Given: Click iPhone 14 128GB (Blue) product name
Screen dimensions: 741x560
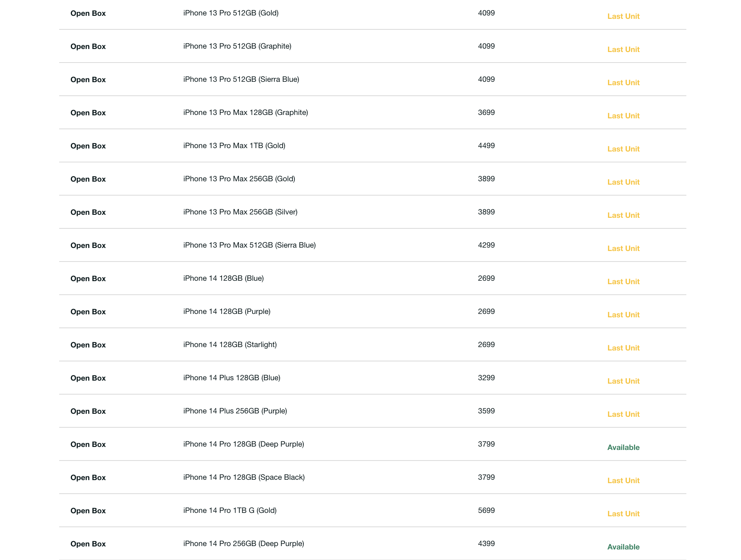Looking at the screenshot, I should coord(223,278).
